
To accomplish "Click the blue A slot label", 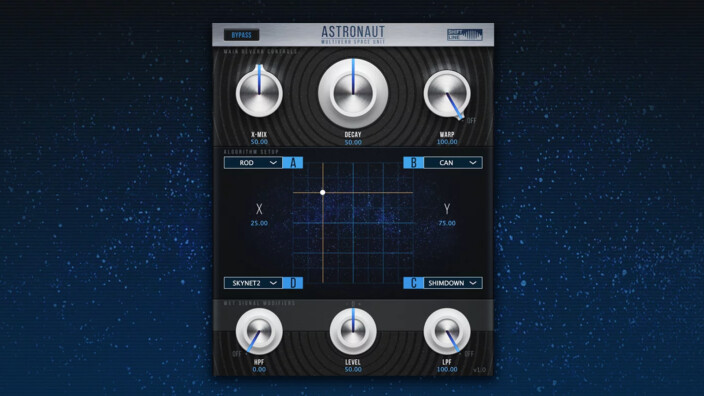I will pyautogui.click(x=293, y=163).
